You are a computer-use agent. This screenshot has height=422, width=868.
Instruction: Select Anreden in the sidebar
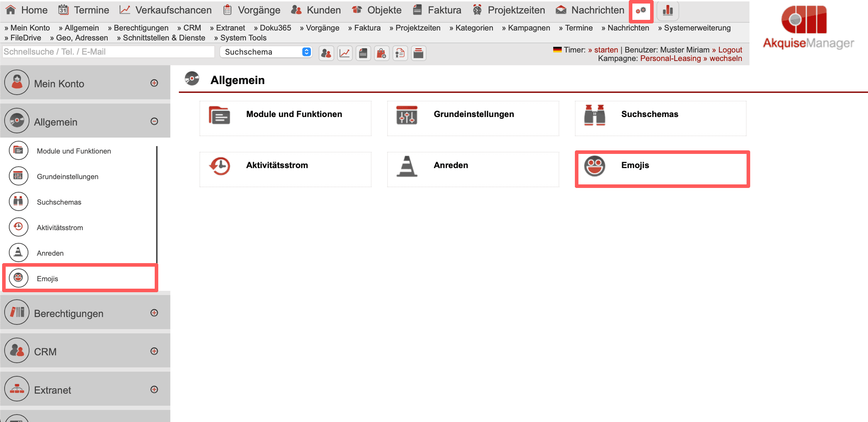click(50, 253)
